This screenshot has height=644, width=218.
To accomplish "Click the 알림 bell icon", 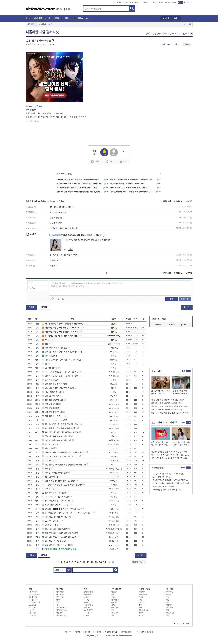I will click(181, 325).
